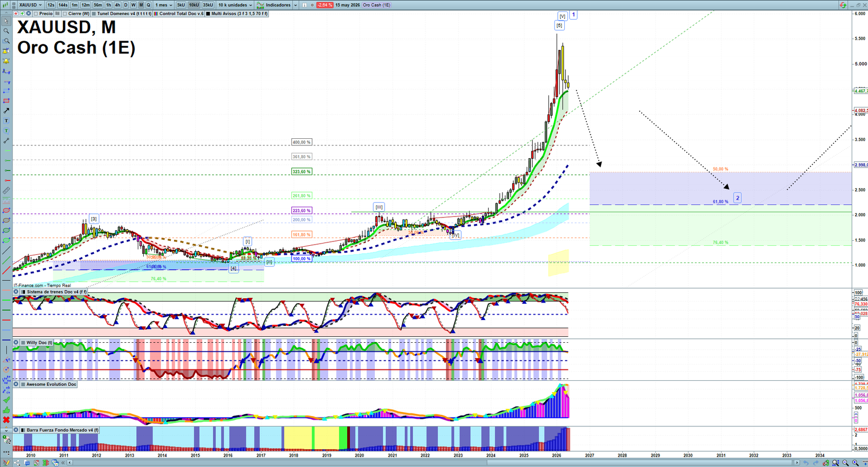Select the 144s timeframe

pyautogui.click(x=63, y=5)
